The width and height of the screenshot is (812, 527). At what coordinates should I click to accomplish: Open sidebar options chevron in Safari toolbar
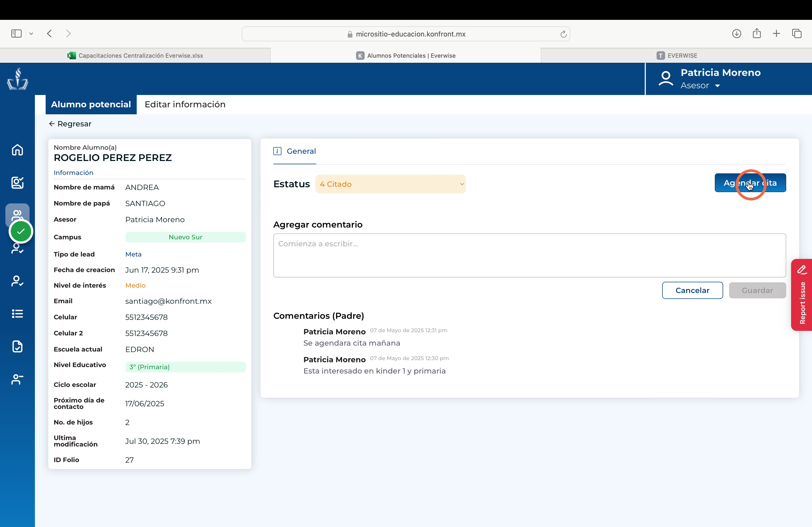[31, 33]
